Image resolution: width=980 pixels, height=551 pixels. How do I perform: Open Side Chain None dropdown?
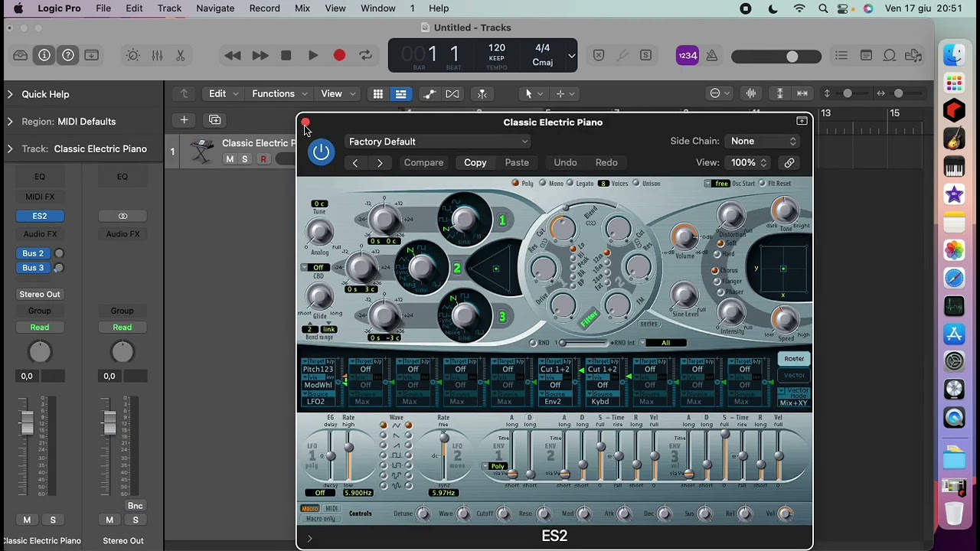point(763,141)
